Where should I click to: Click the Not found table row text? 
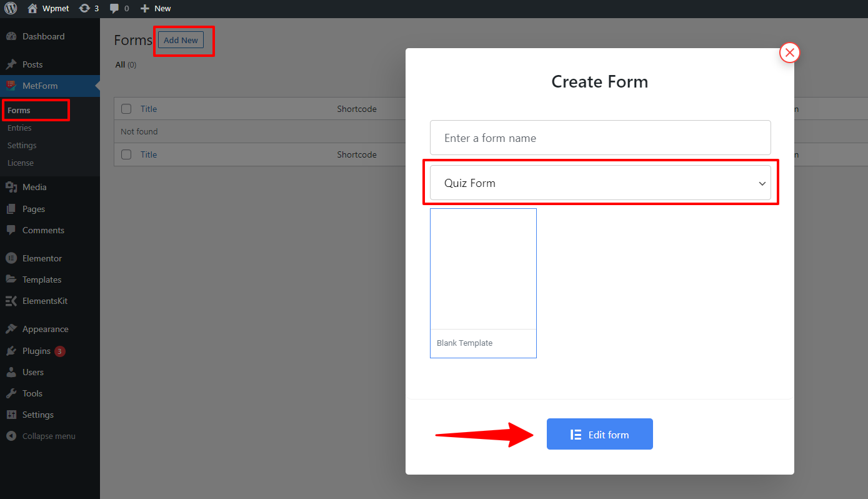click(139, 131)
